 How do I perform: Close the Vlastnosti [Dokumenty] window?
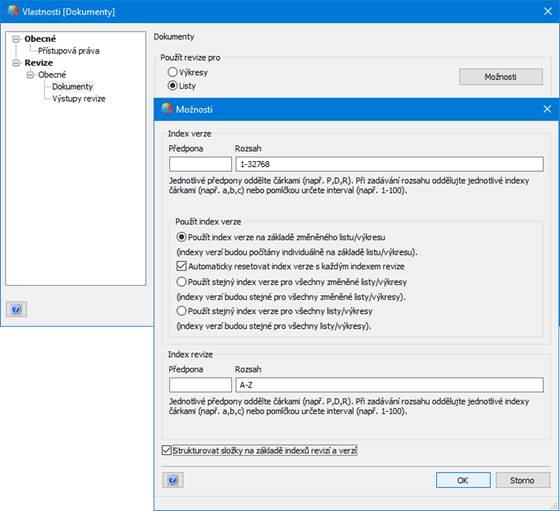(548, 11)
